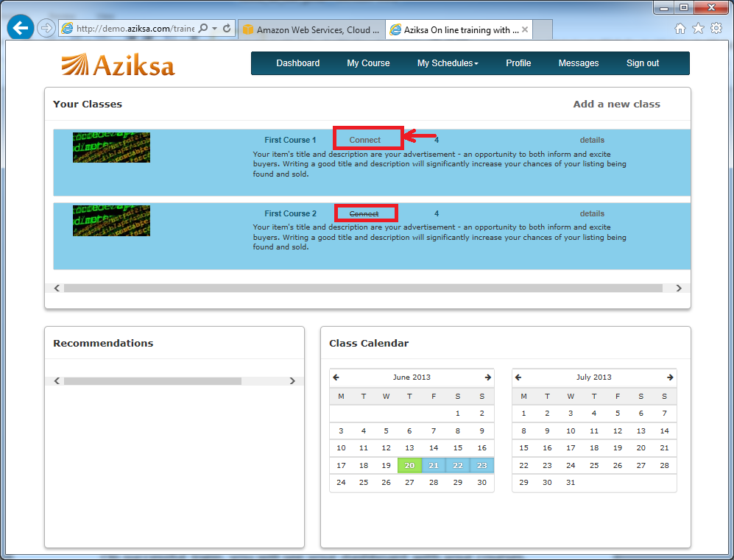View details of First Course 2

click(x=592, y=213)
